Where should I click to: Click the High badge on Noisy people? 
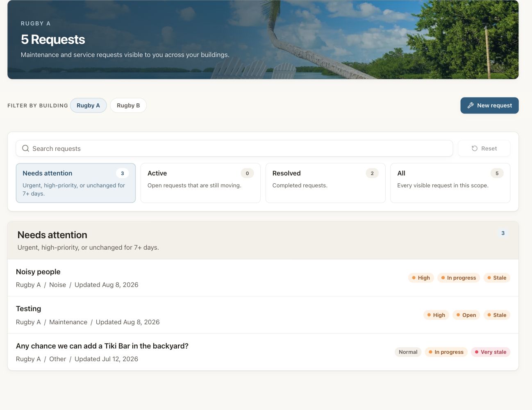coord(421,278)
